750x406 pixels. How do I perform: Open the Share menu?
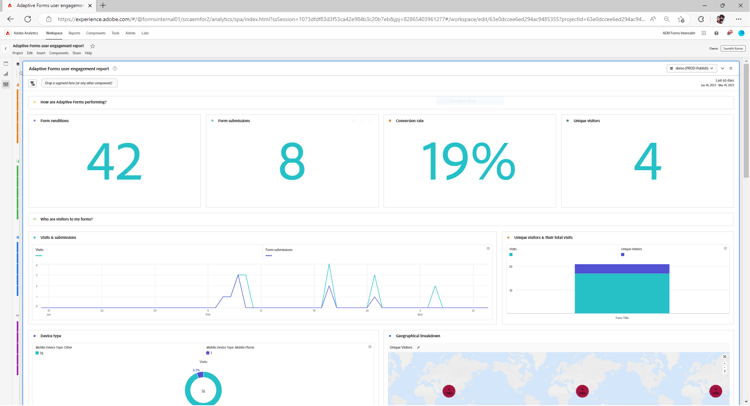tap(77, 53)
